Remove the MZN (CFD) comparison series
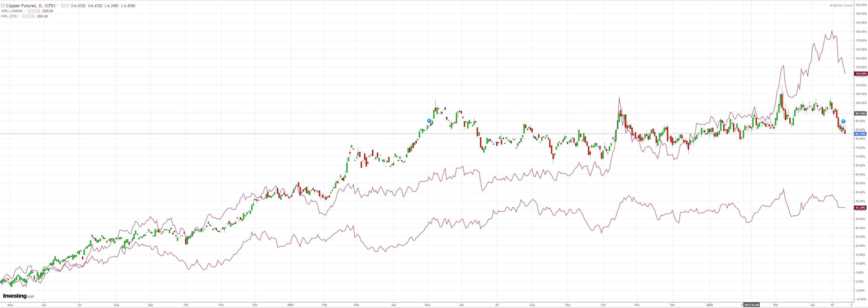This screenshot has height=308, width=868. 33,16
